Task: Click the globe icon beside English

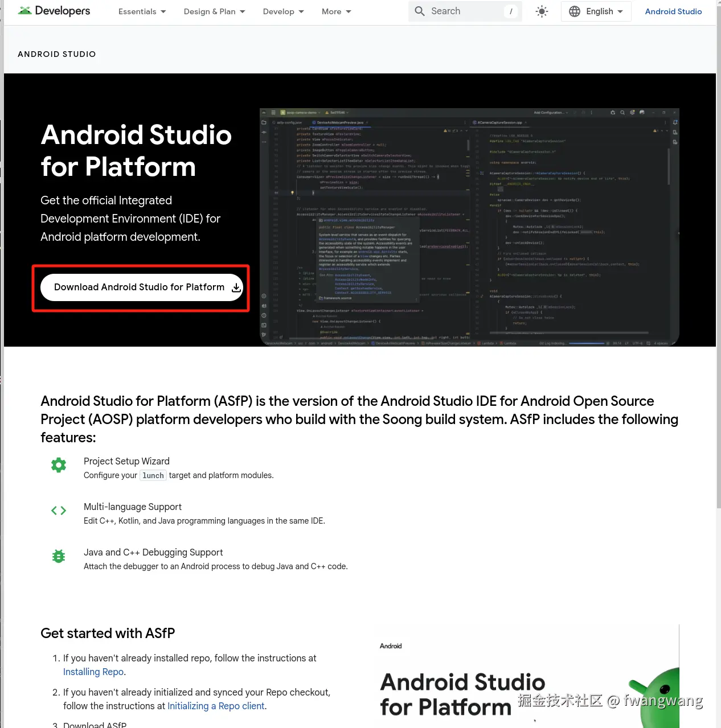Action: (574, 11)
